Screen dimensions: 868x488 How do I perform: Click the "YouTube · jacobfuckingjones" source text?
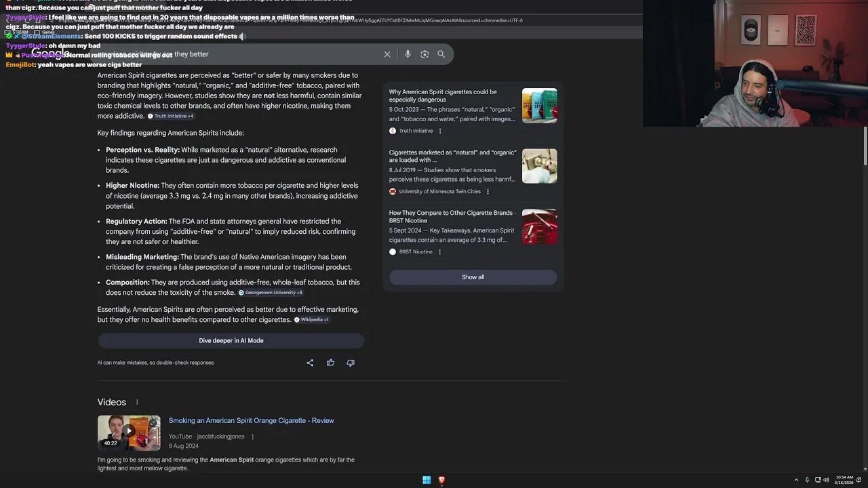[x=206, y=437]
